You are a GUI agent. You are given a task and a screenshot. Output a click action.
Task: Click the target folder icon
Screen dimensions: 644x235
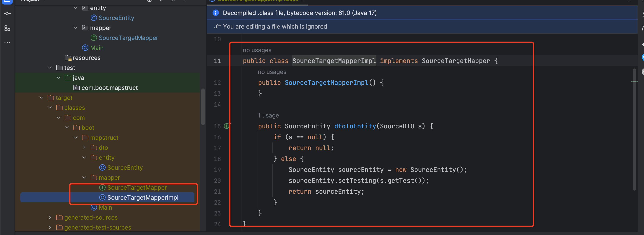tap(51, 98)
